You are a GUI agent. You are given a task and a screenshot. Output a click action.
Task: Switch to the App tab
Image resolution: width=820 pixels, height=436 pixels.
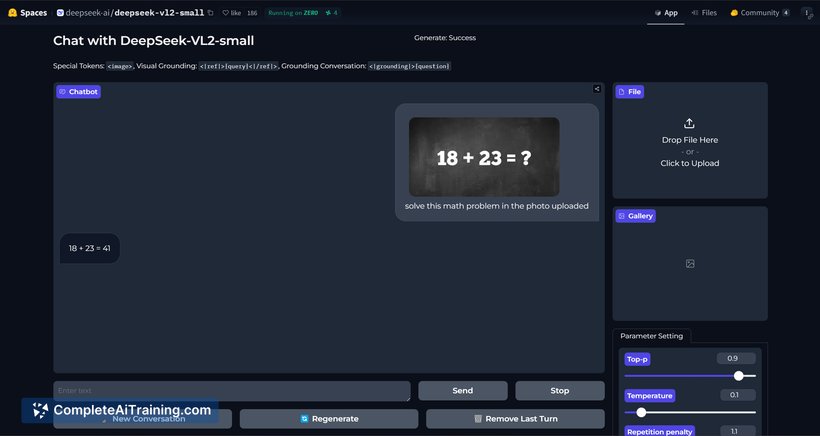tap(666, 13)
